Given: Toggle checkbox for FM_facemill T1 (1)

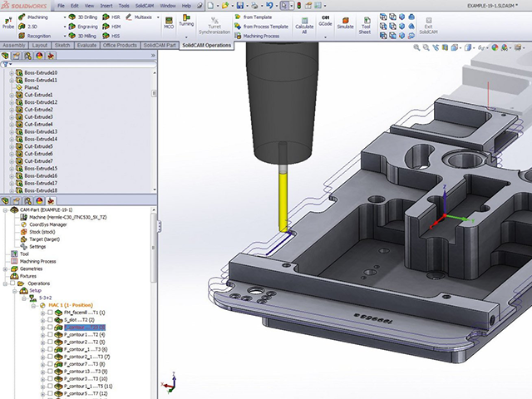Looking at the screenshot, I should (50, 313).
